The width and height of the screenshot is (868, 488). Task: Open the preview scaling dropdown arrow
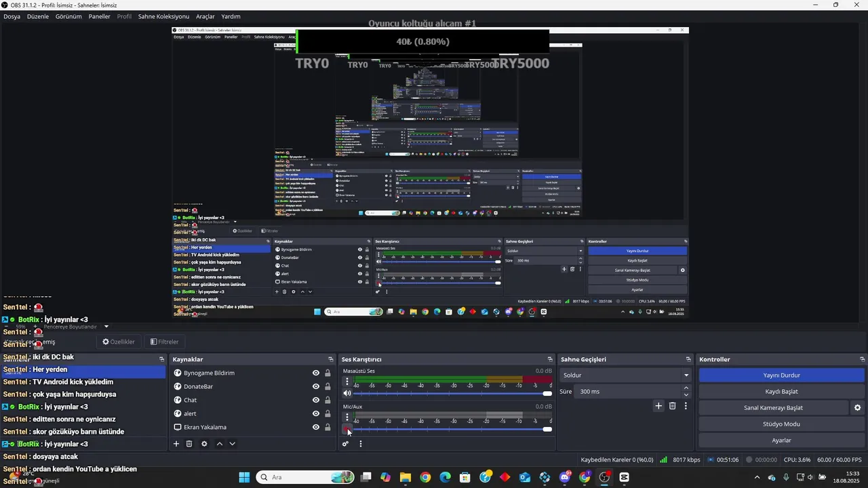[106, 327]
